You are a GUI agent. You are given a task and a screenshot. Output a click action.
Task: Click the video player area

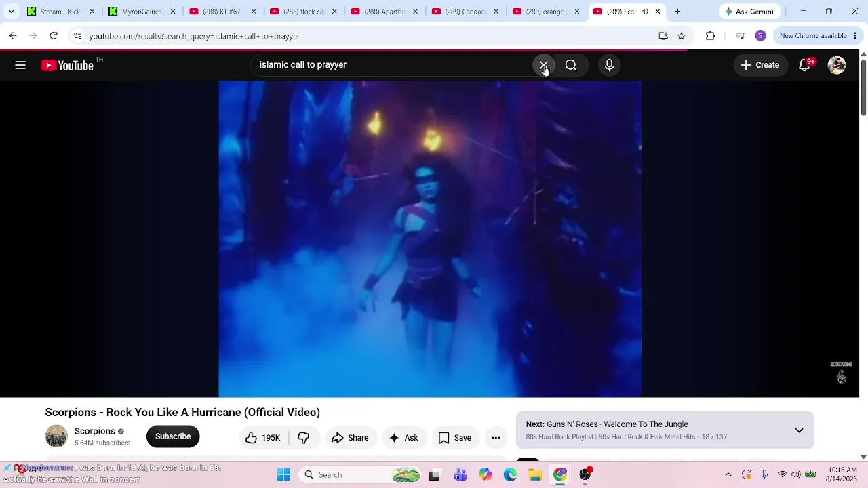[430, 239]
